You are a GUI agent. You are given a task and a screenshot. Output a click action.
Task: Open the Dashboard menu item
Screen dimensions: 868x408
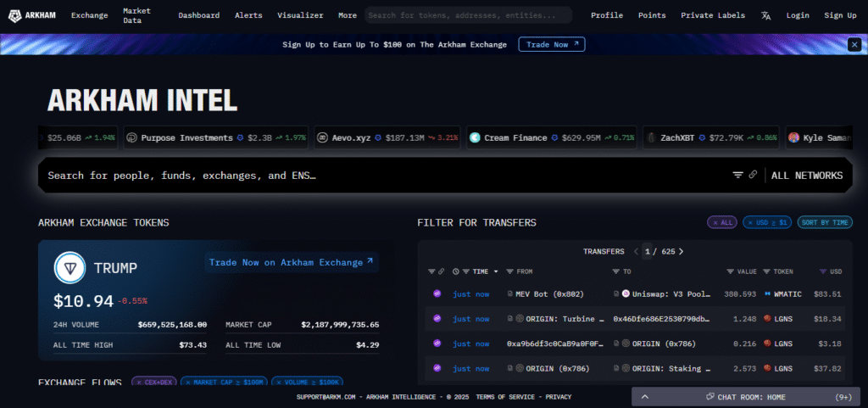198,15
